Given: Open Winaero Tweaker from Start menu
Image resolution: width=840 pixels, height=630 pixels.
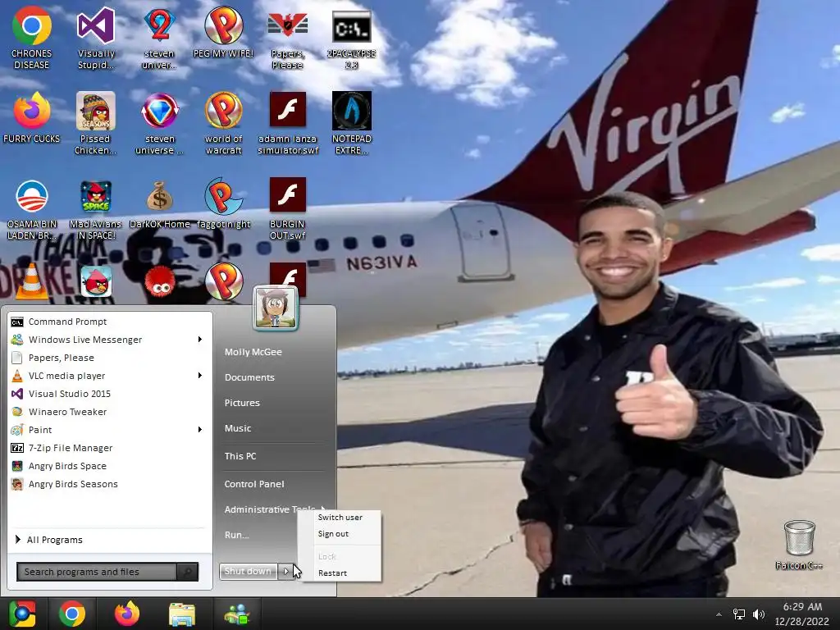Looking at the screenshot, I should (110, 412).
